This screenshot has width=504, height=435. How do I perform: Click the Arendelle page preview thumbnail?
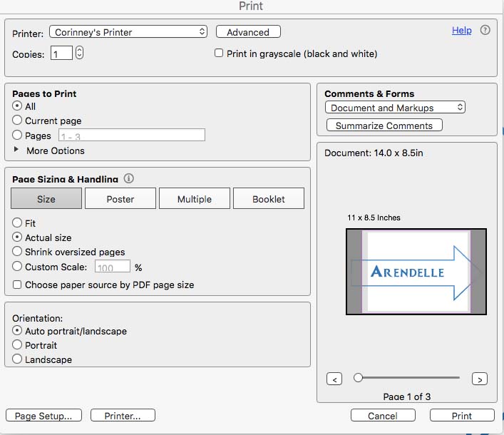[x=416, y=272]
